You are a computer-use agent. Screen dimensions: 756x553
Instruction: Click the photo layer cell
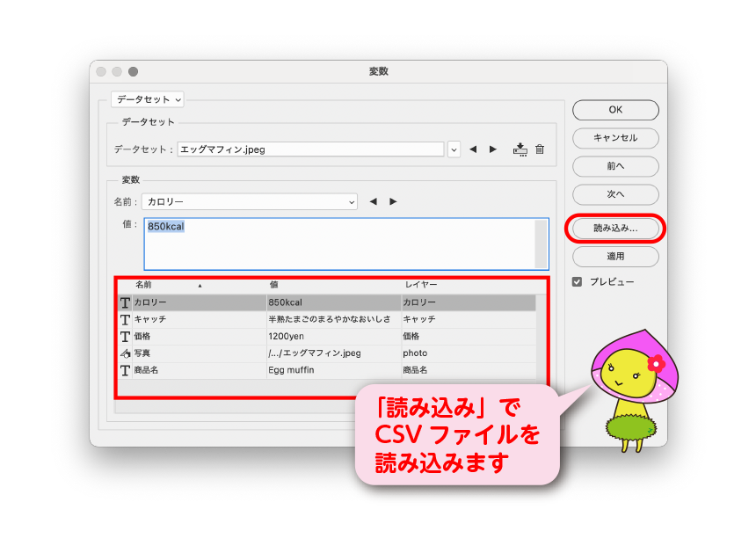coord(469,353)
